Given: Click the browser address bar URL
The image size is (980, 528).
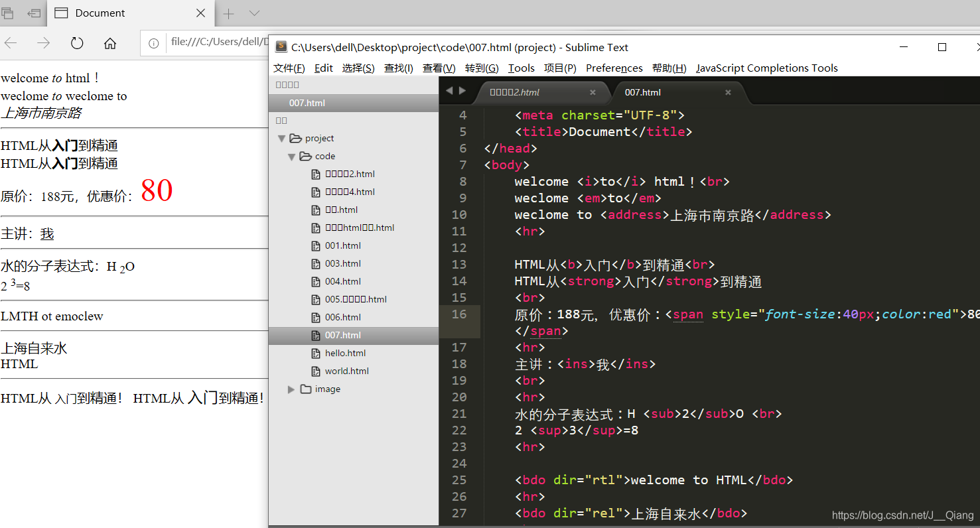Looking at the screenshot, I should click(219, 42).
